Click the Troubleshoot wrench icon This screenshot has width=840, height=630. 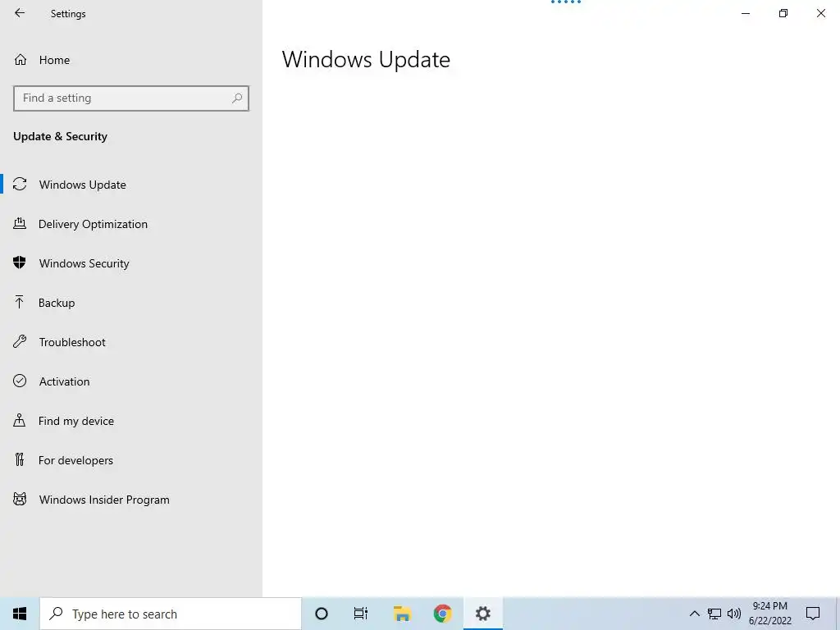click(x=20, y=341)
